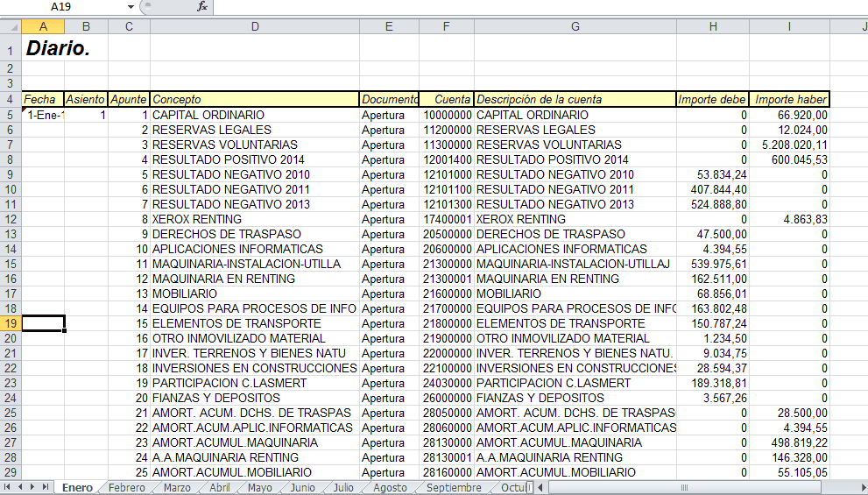This screenshot has height=495, width=868.
Task: Switch to the Mayo sheet tab
Action: [x=259, y=487]
